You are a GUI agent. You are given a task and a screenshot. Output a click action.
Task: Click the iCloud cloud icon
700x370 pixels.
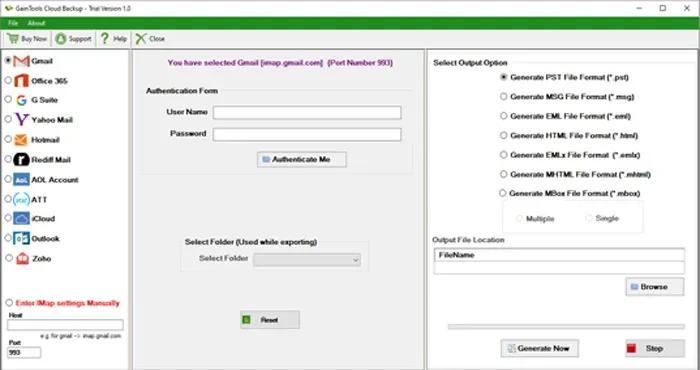pos(21,219)
